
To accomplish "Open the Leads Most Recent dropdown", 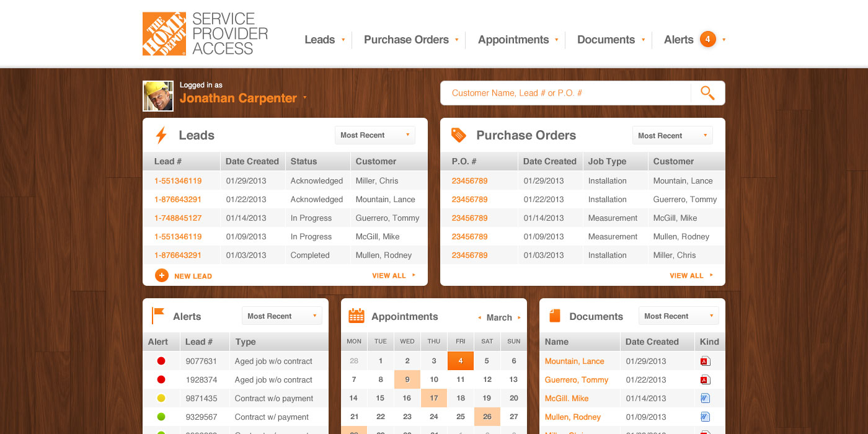I will click(x=374, y=135).
